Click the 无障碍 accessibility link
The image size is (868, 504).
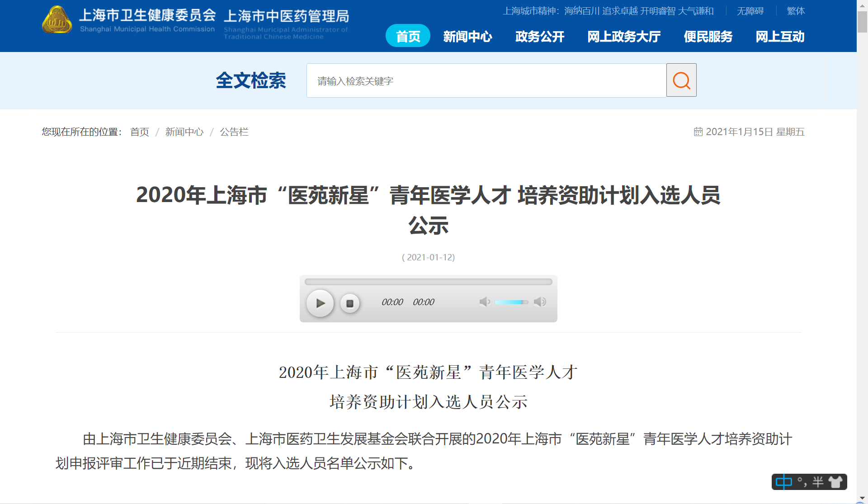750,11
